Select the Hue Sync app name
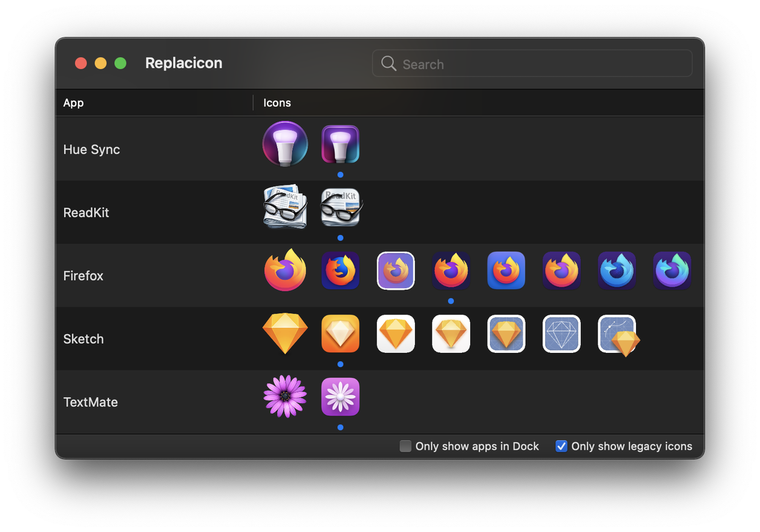The width and height of the screenshot is (760, 532). coord(91,149)
